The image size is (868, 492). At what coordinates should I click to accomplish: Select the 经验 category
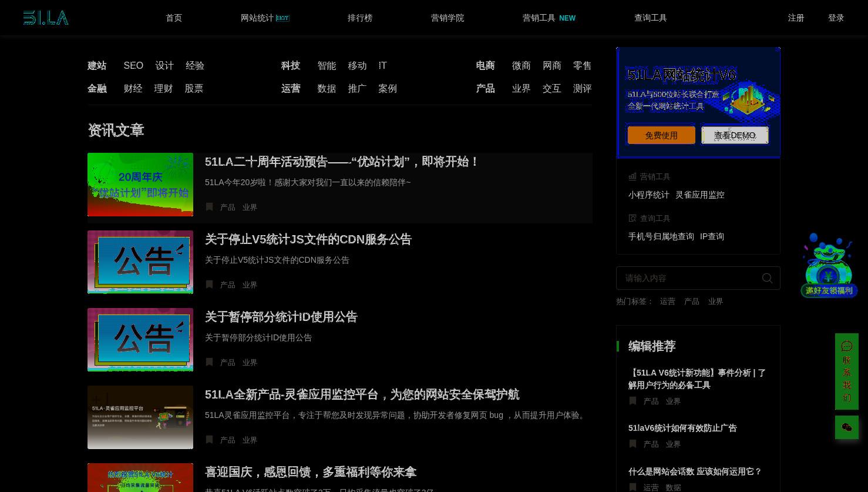[195, 66]
